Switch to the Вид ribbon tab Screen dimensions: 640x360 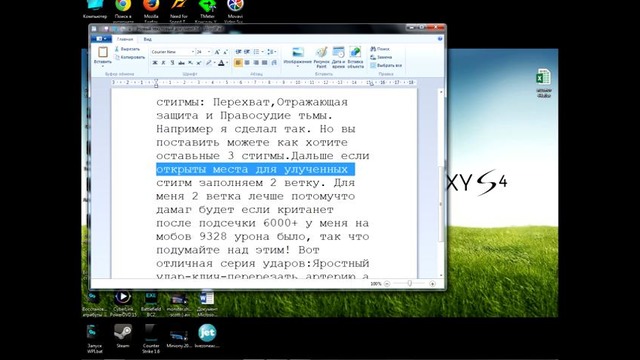click(148, 39)
